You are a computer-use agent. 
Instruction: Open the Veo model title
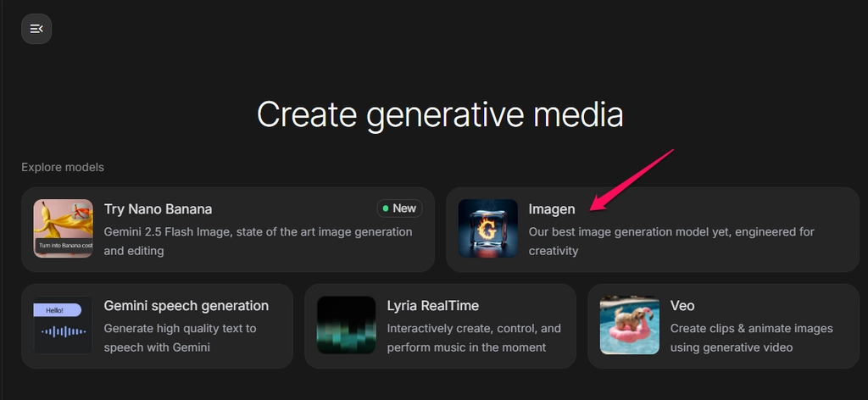[682, 306]
